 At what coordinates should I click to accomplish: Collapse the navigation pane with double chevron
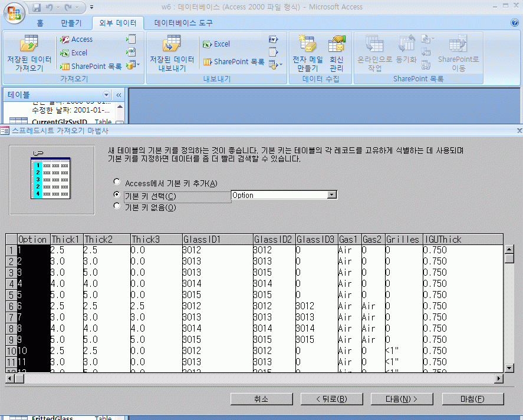tap(119, 95)
